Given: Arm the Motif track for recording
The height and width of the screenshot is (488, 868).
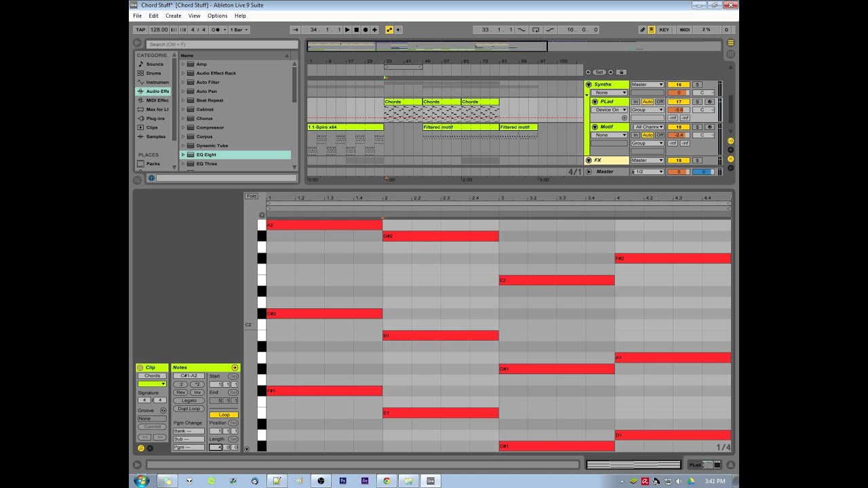Looking at the screenshot, I should (x=708, y=127).
